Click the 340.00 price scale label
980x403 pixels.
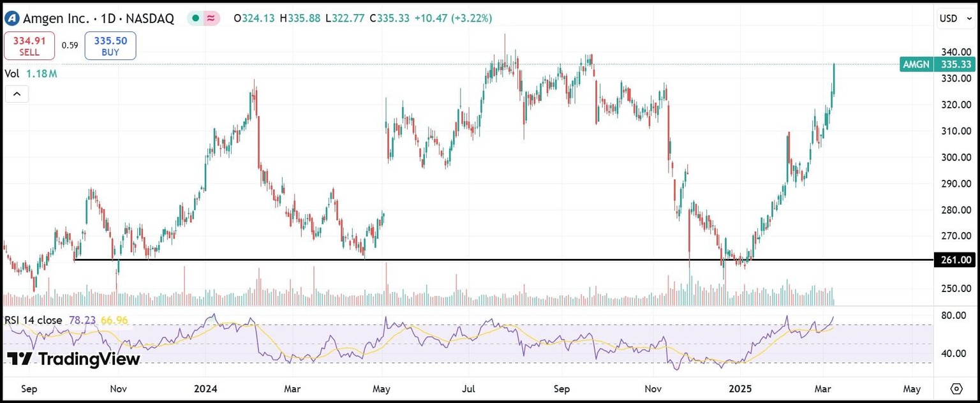pyautogui.click(x=956, y=52)
